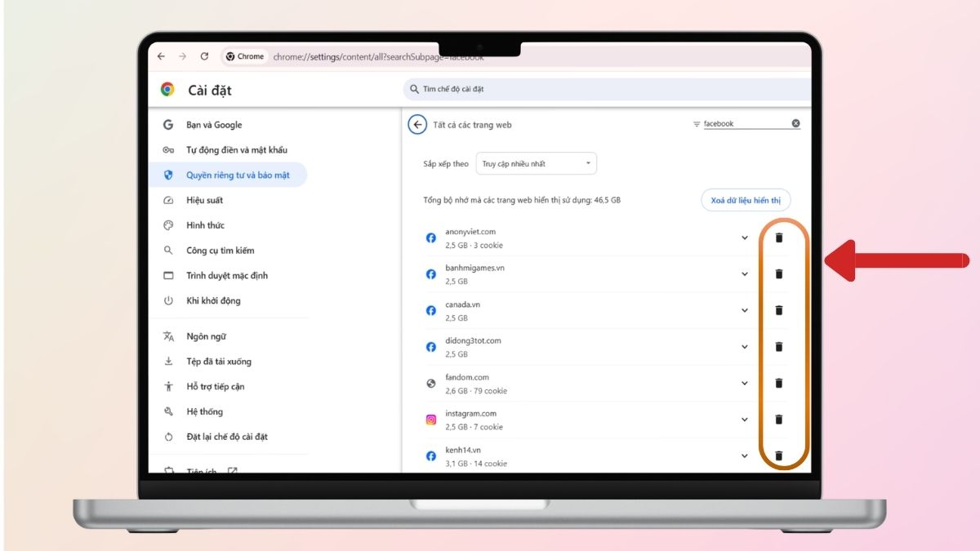Click Google G icon in sidebar
This screenshot has width=980, height=551.
tap(168, 125)
